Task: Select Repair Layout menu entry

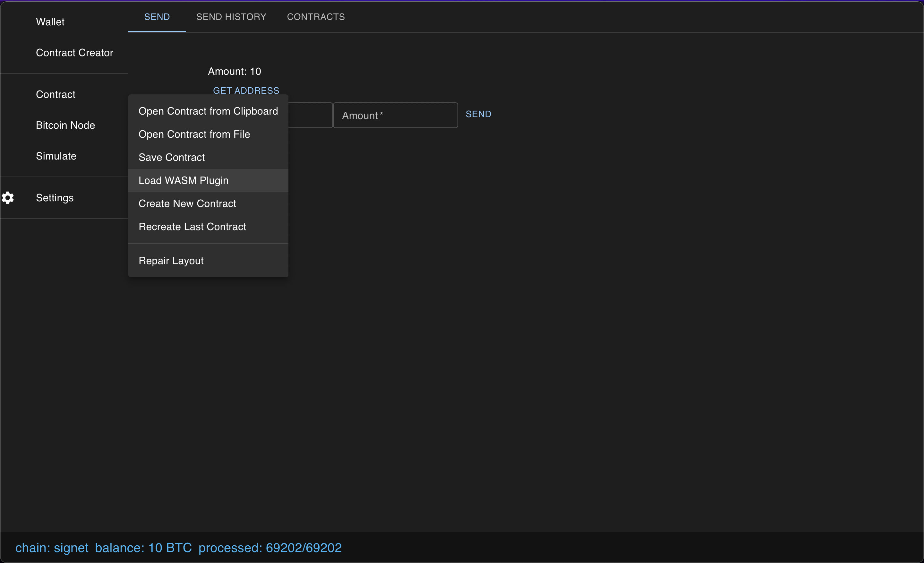Action: click(x=208, y=261)
